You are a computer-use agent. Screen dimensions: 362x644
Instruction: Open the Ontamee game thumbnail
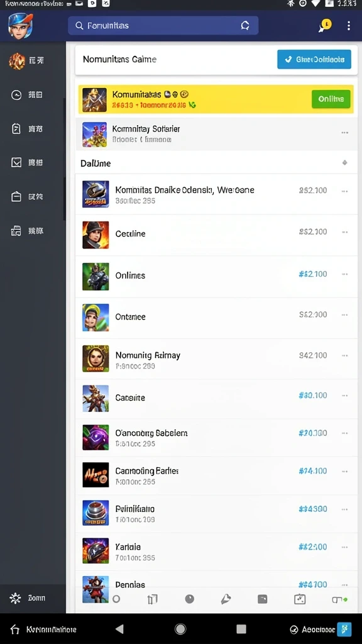coord(96,317)
